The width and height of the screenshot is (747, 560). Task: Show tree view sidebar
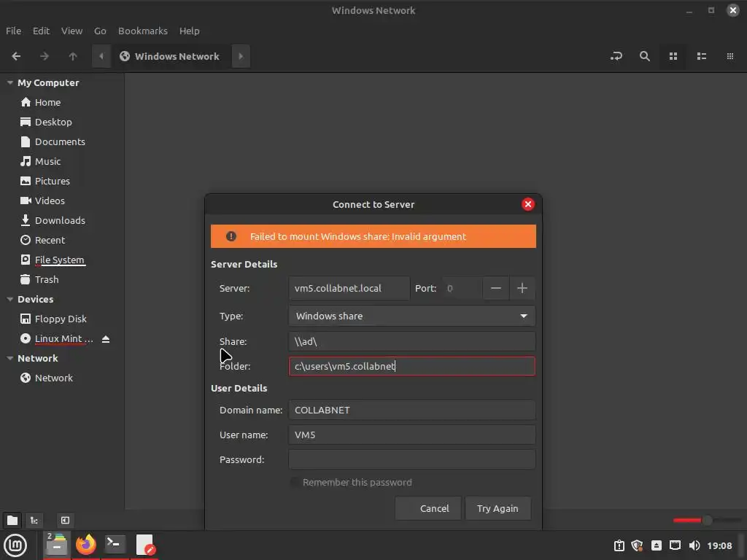[34, 520]
